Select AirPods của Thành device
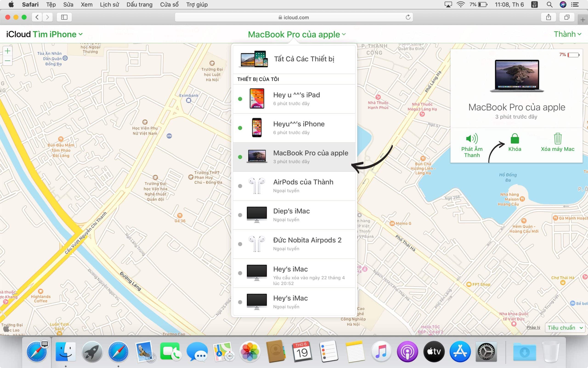 (x=294, y=186)
